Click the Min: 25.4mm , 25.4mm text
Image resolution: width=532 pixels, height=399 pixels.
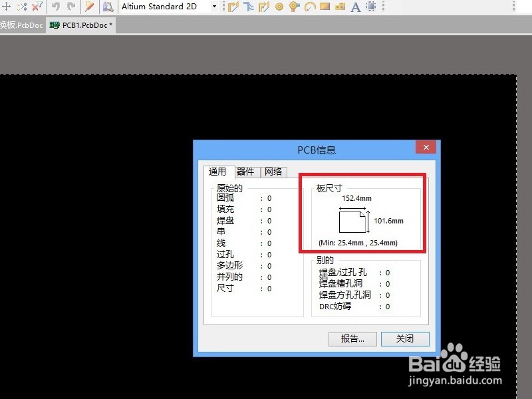[358, 243]
